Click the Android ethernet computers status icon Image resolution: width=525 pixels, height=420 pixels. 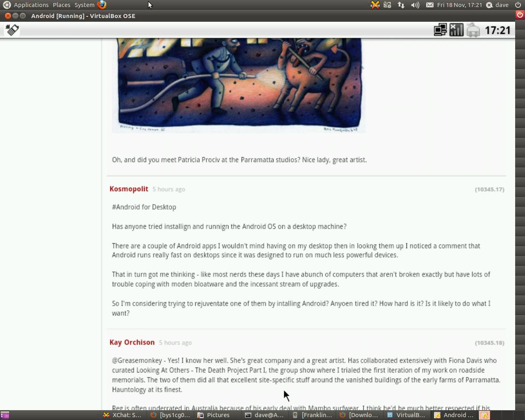coord(441,30)
